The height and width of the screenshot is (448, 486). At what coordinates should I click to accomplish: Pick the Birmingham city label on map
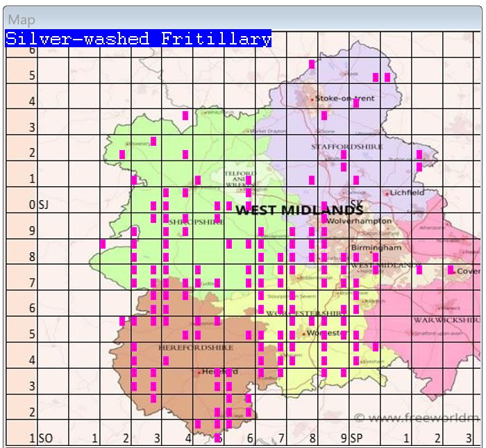376,247
